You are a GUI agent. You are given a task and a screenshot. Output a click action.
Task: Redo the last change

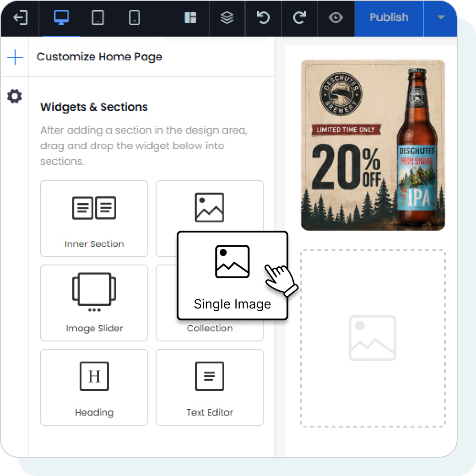click(x=299, y=17)
